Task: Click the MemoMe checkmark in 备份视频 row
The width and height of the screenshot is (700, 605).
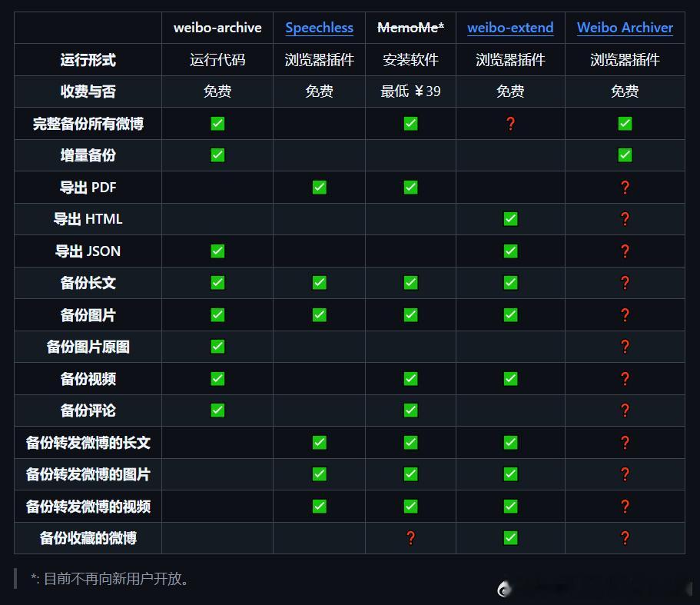Action: coord(410,379)
